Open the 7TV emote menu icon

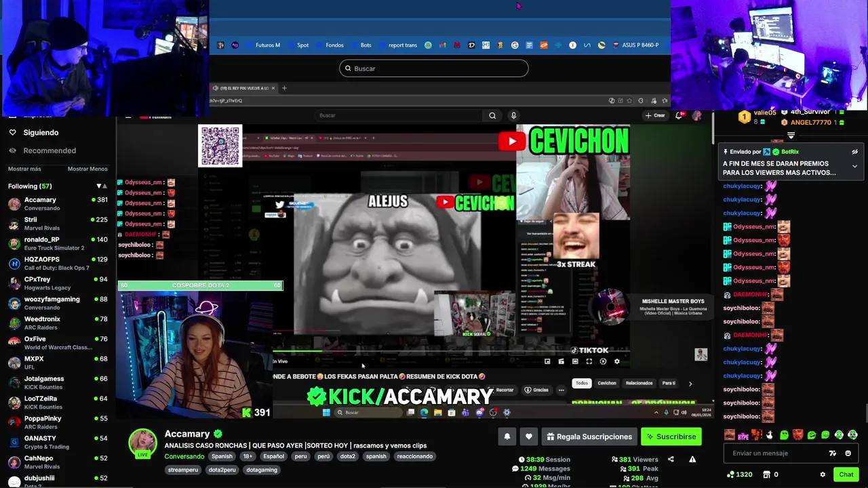(833, 453)
